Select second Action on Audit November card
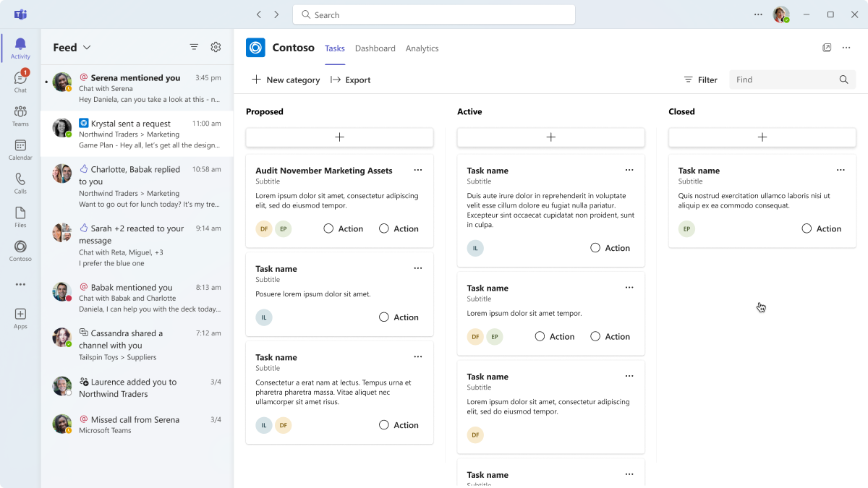Screen dimensions: 868x488 point(399,228)
